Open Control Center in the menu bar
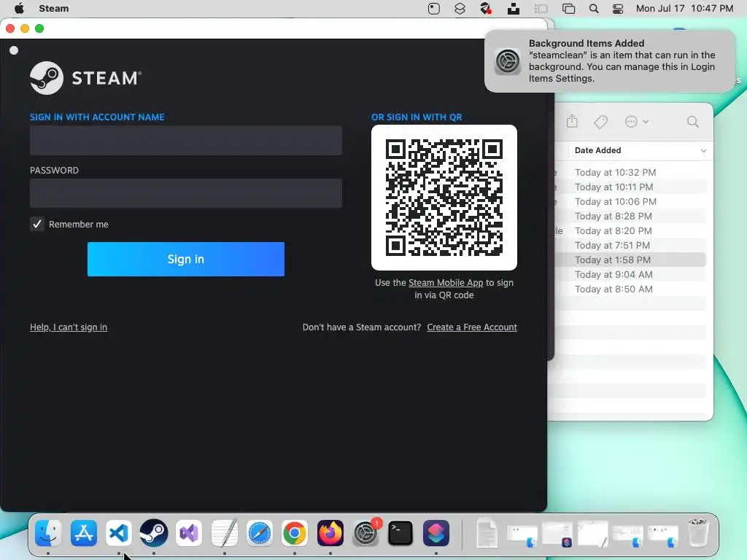This screenshot has height=560, width=747. (618, 9)
